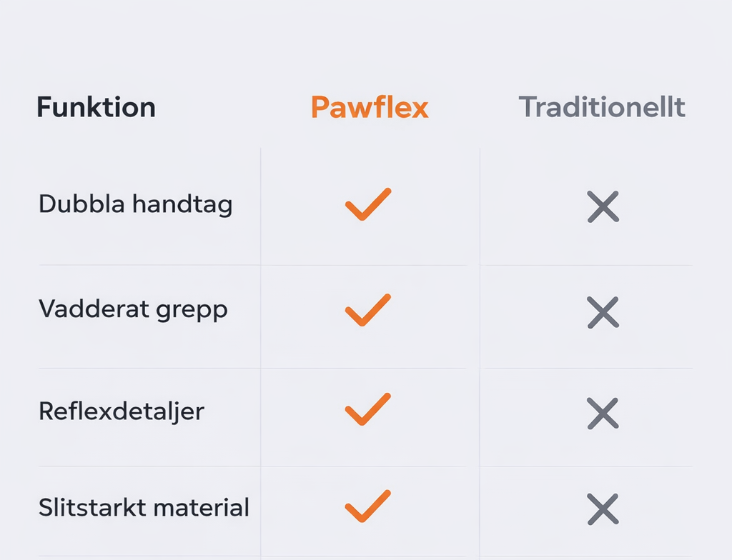Click the Traditionellt cross for Slitstarkt material
732x560 pixels.
[x=603, y=509]
